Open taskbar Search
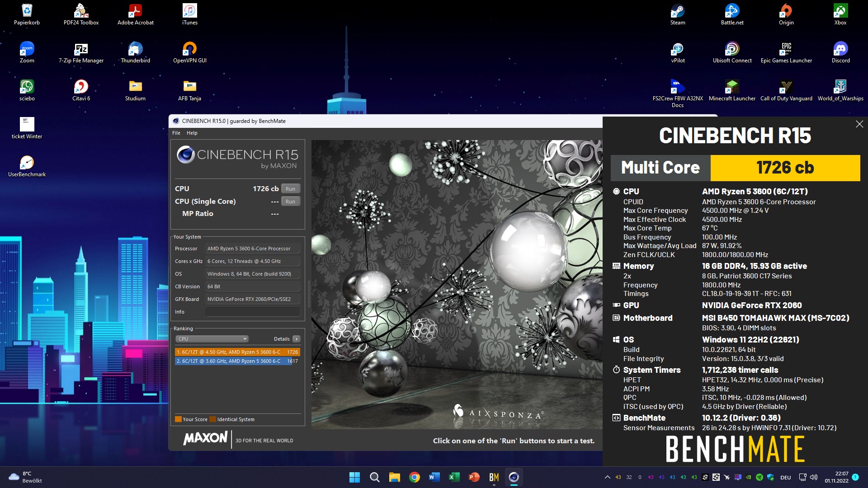 [374, 477]
